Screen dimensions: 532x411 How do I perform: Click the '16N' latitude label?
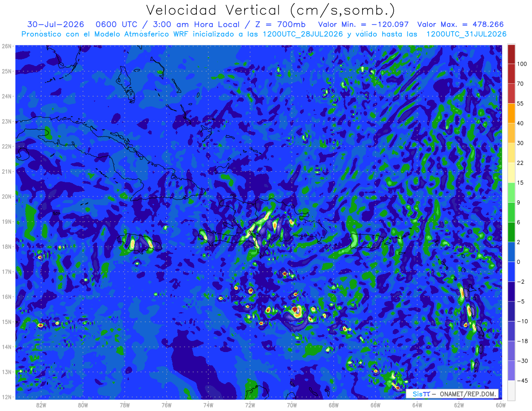click(6, 297)
